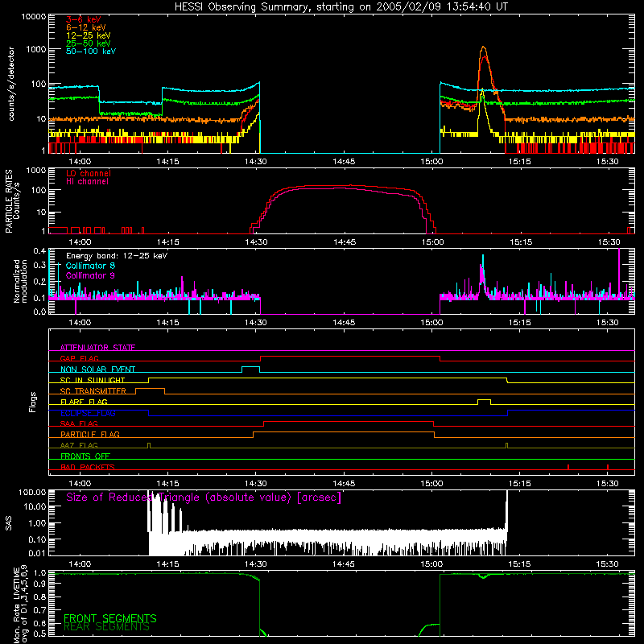Click the 14:45 tick label under the top plot

pos(344,162)
